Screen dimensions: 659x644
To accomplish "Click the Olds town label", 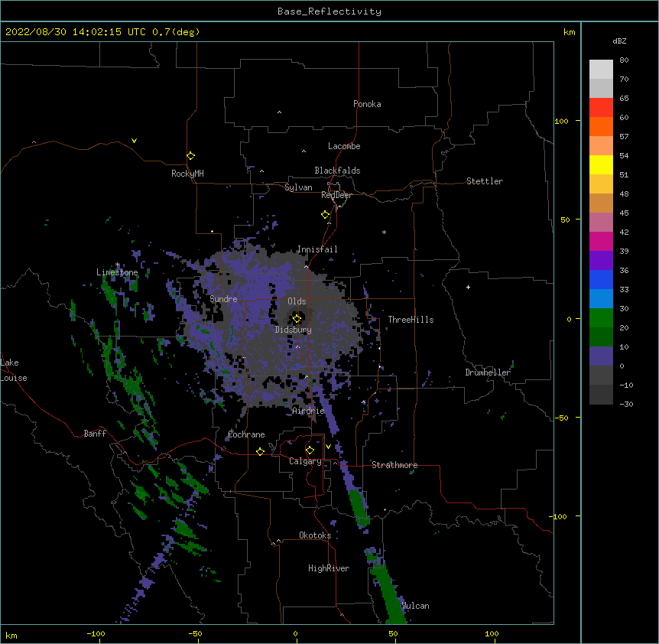I will click(x=297, y=301).
